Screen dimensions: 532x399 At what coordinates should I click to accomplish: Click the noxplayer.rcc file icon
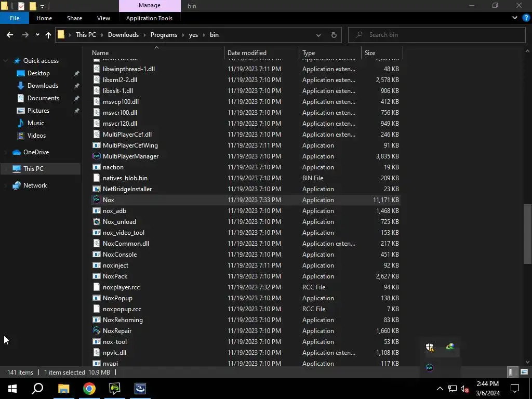click(97, 287)
